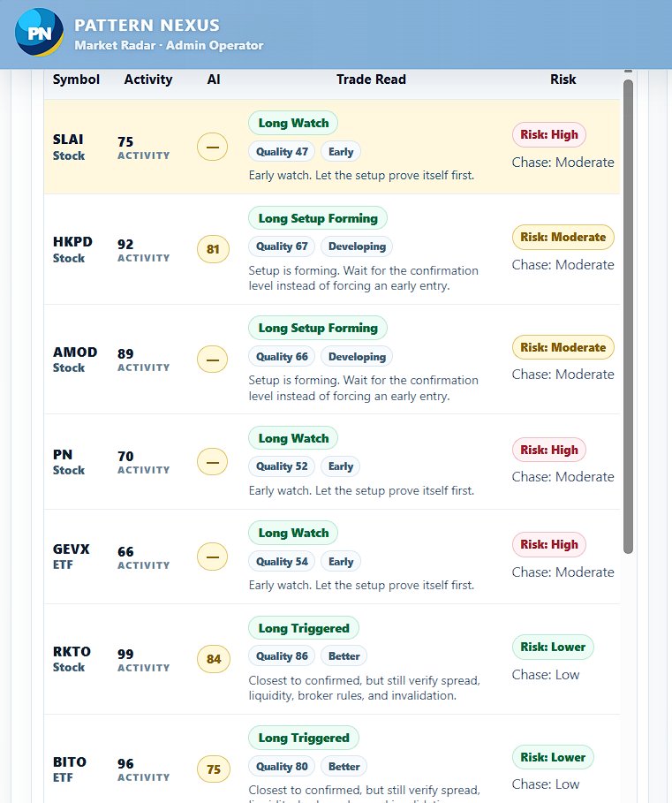Click the empty AI dash badge for GEVX

click(x=213, y=557)
